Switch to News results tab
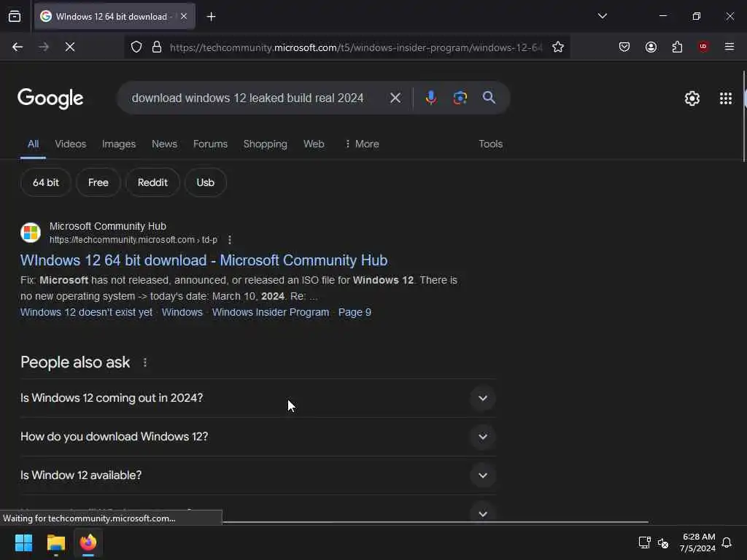 (164, 144)
